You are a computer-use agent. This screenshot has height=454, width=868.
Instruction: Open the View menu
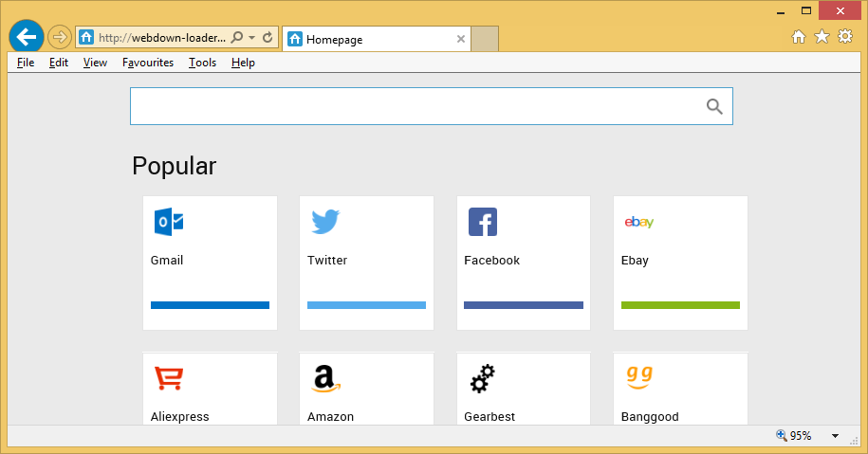coord(95,63)
